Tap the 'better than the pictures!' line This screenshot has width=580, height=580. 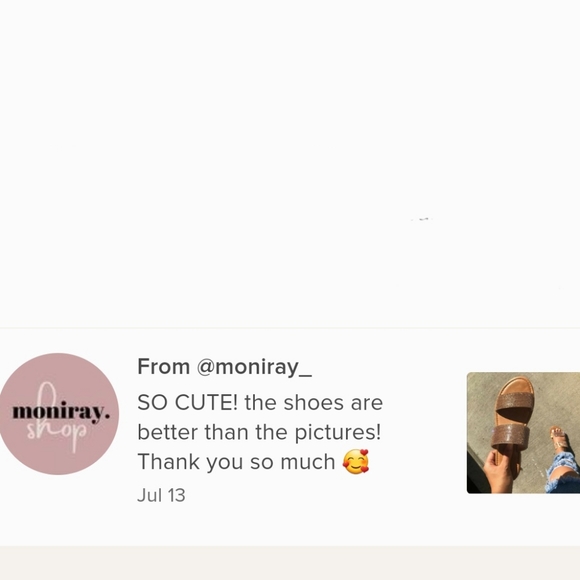coord(259,432)
